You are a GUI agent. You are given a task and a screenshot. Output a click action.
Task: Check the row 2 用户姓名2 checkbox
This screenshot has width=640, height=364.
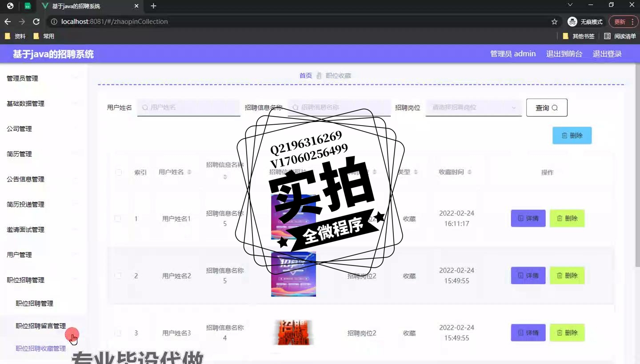click(x=118, y=276)
